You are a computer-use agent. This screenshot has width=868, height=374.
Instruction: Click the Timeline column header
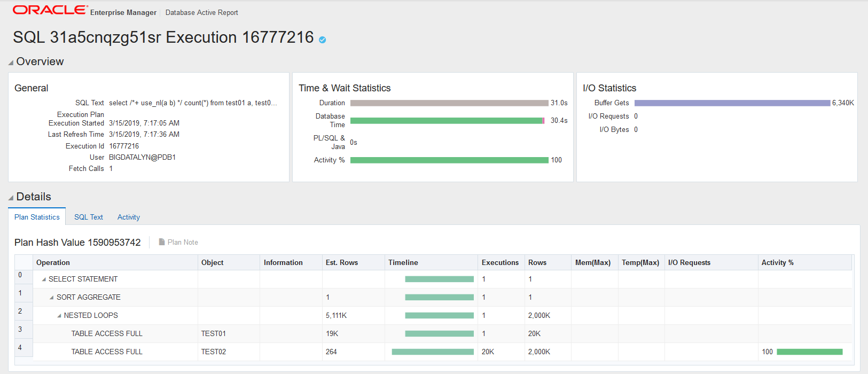[431, 262]
